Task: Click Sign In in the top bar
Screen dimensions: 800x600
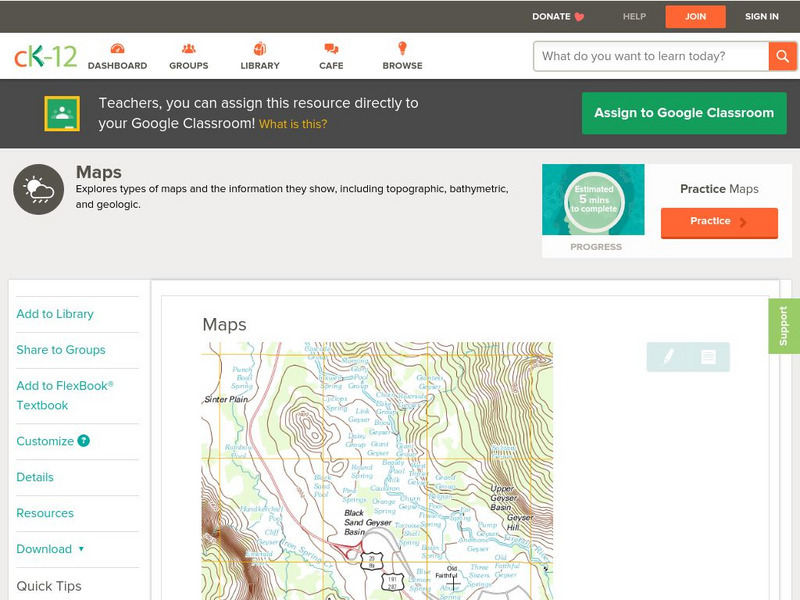Action: point(761,17)
